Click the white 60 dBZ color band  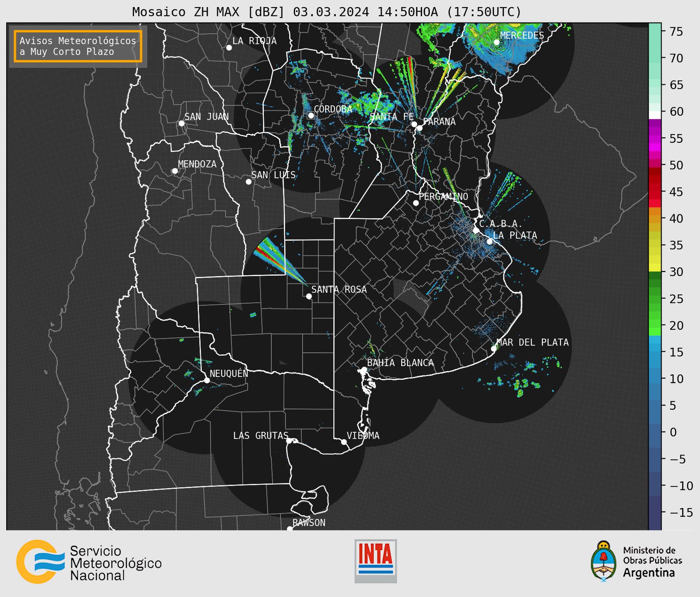click(655, 115)
